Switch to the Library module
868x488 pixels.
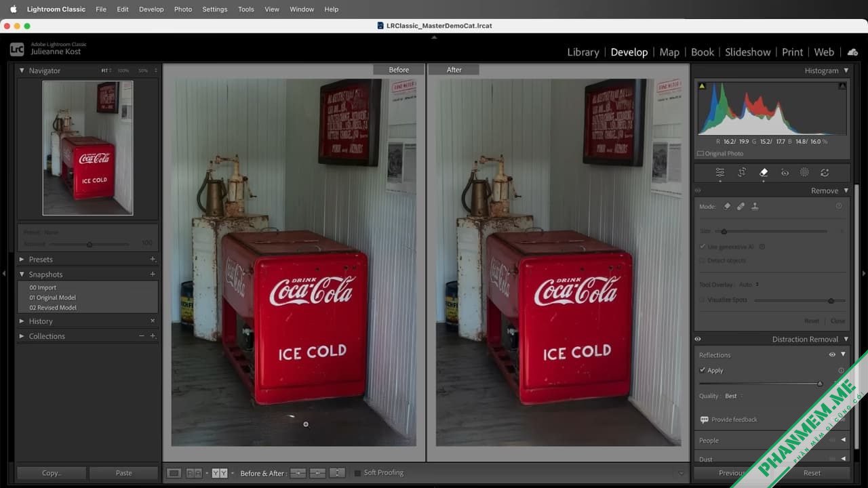point(583,52)
